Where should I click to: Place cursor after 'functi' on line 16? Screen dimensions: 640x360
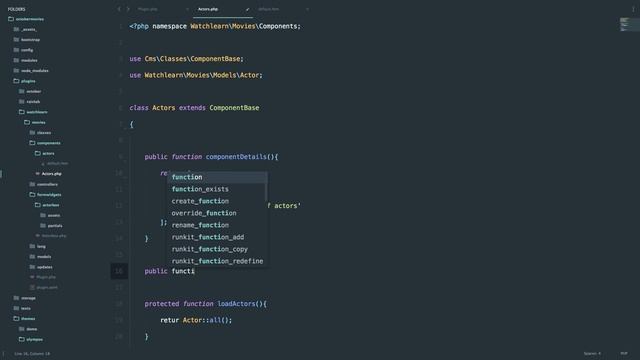pyautogui.click(x=195, y=271)
